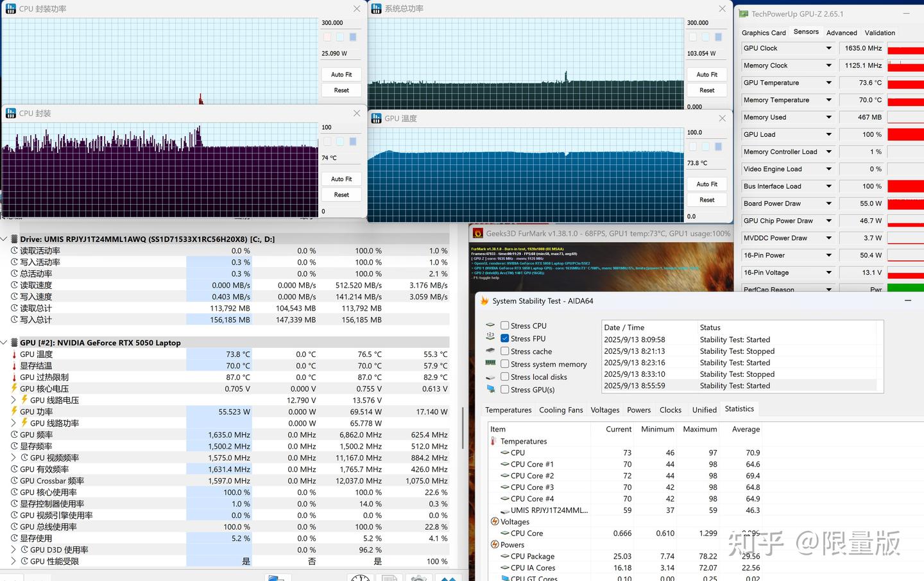The width and height of the screenshot is (924, 581).
Task: Open the Board Power Draw dropdown in GPU-Z
Action: (x=828, y=204)
